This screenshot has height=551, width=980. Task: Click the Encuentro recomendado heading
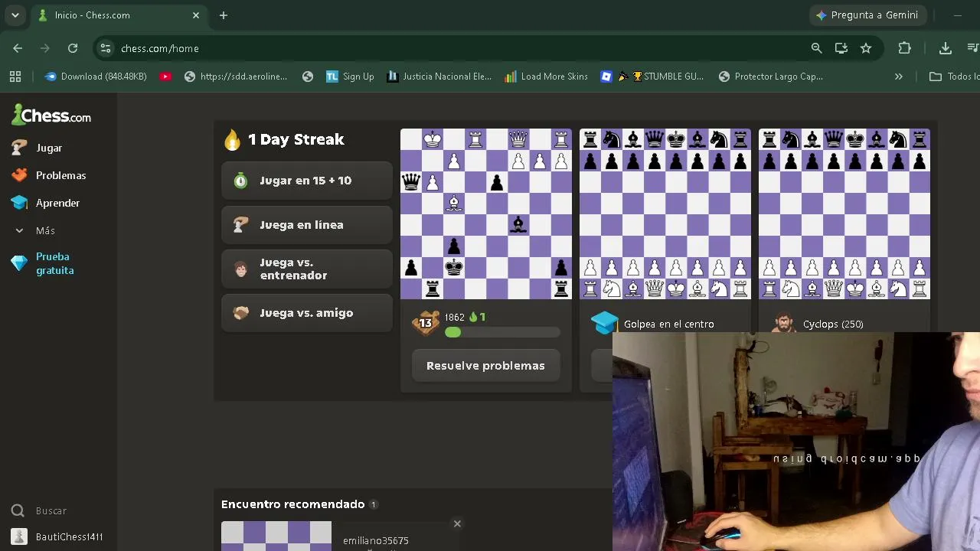[x=292, y=504]
